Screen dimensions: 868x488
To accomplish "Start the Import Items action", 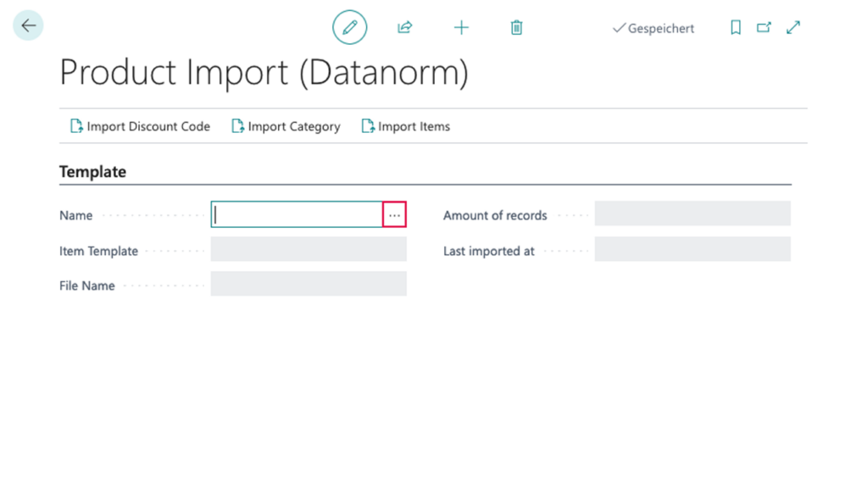I will [x=406, y=126].
